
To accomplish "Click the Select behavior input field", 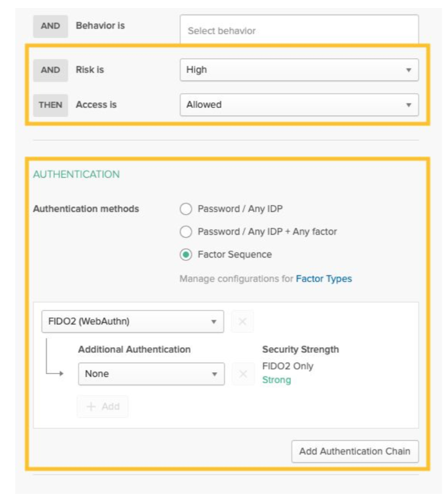I will coord(299,31).
